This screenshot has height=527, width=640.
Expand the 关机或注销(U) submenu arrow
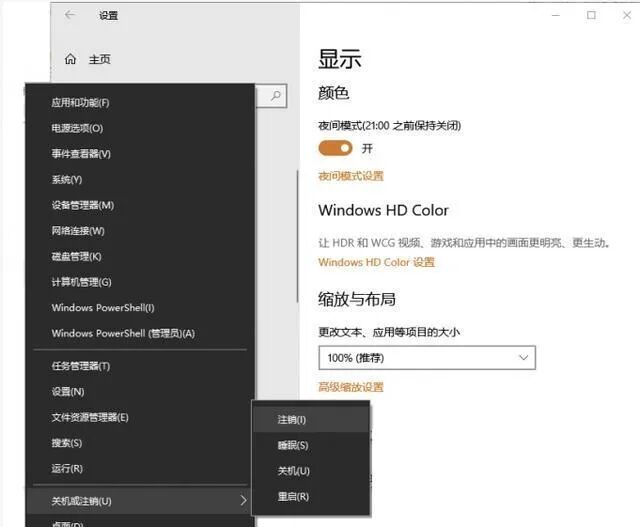click(x=243, y=500)
